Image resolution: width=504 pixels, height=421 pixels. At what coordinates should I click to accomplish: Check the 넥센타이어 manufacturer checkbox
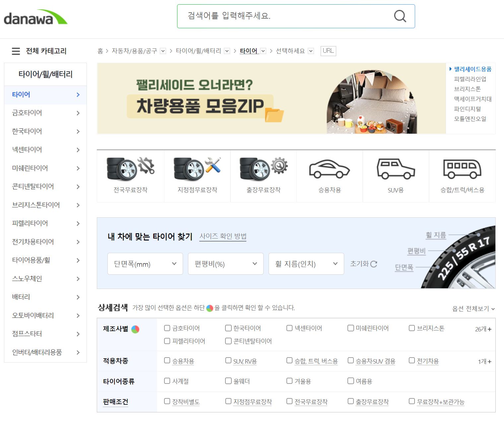pyautogui.click(x=289, y=328)
